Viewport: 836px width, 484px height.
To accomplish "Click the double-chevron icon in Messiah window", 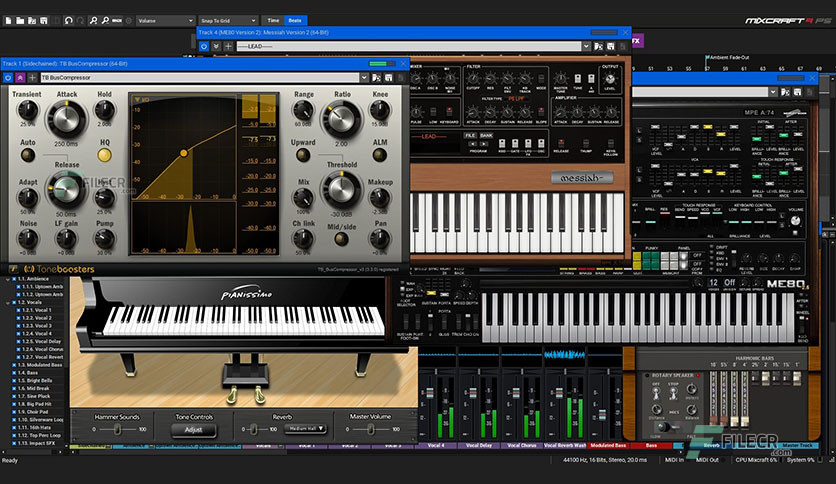I will (x=216, y=46).
